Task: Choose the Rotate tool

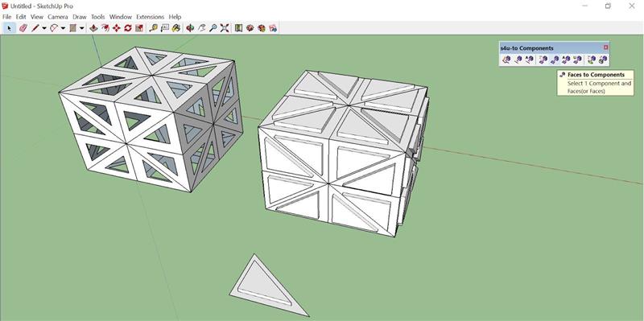Action: pos(128,28)
